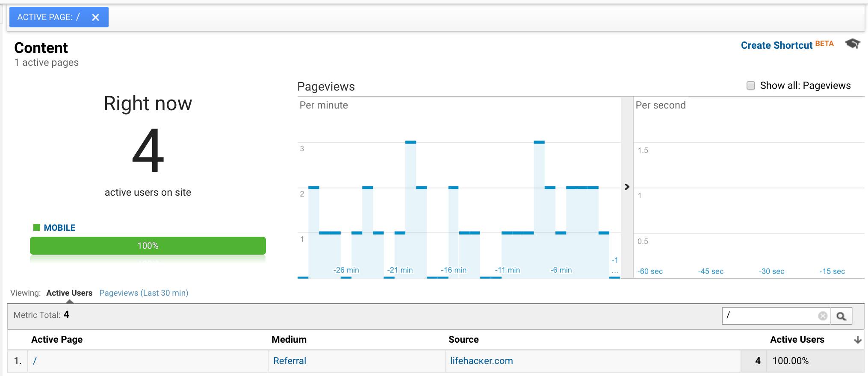Click the BETA label next to Create Shortcut

tap(824, 44)
